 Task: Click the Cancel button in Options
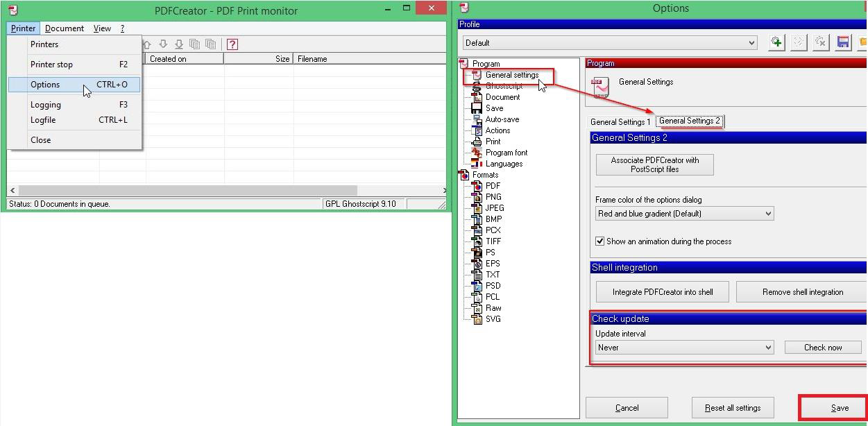pyautogui.click(x=627, y=408)
